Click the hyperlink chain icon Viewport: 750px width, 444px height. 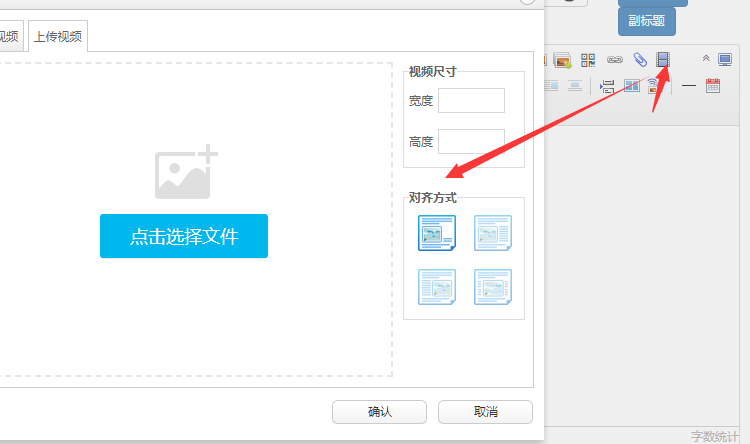pos(615,60)
